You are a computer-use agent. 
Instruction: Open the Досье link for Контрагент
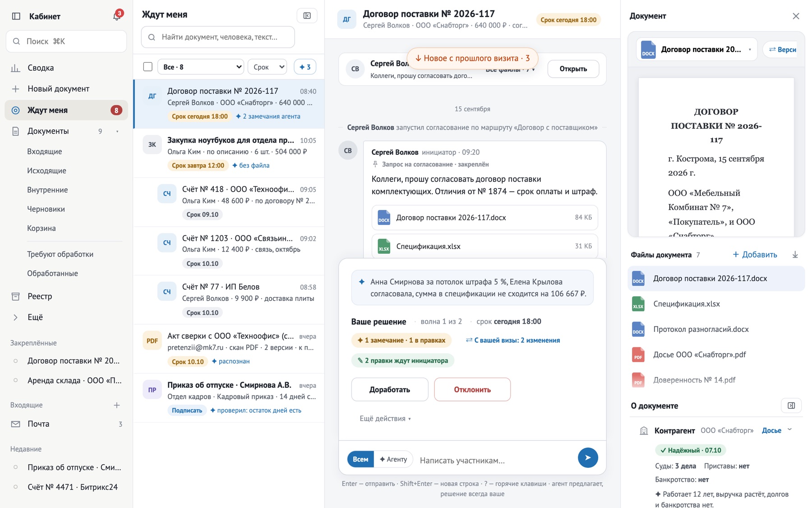click(x=771, y=430)
